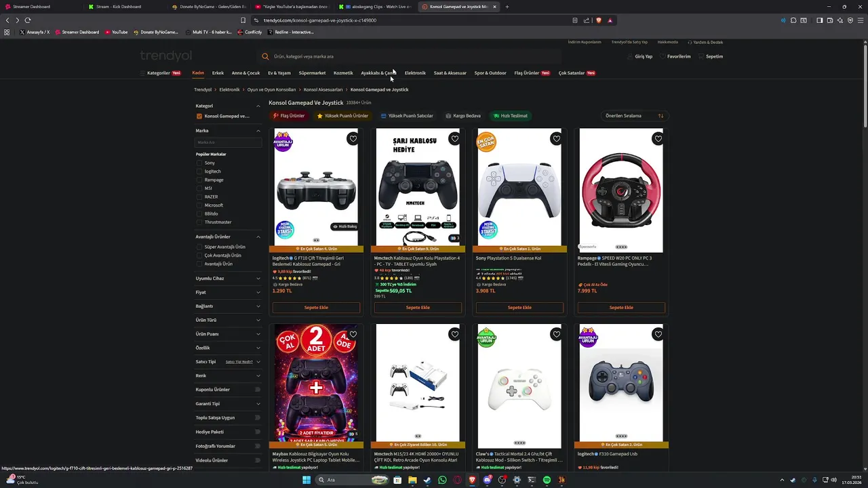Check the RAZER brand checkbox

[x=199, y=197]
